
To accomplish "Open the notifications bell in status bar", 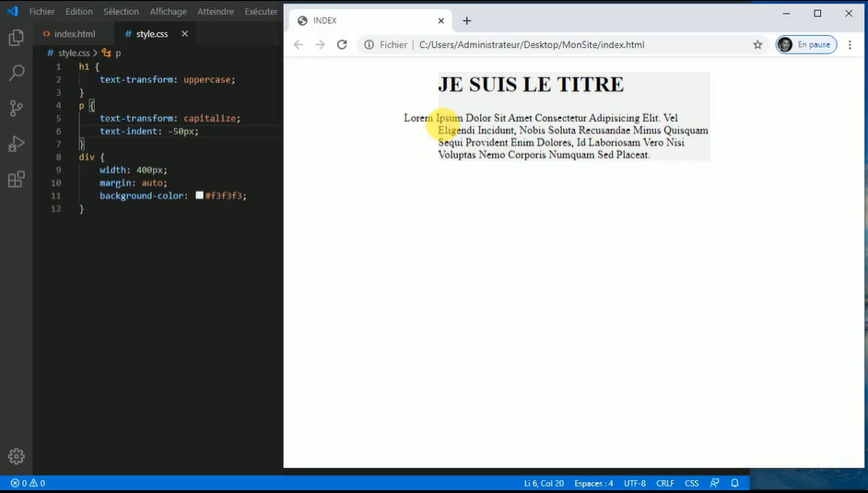I will click(x=734, y=483).
